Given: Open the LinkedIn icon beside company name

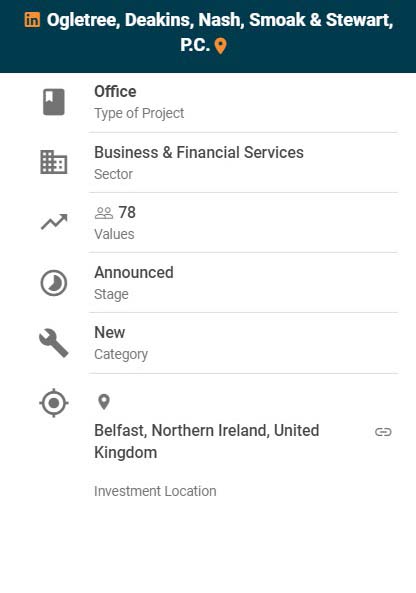Looking at the screenshot, I should (32, 20).
